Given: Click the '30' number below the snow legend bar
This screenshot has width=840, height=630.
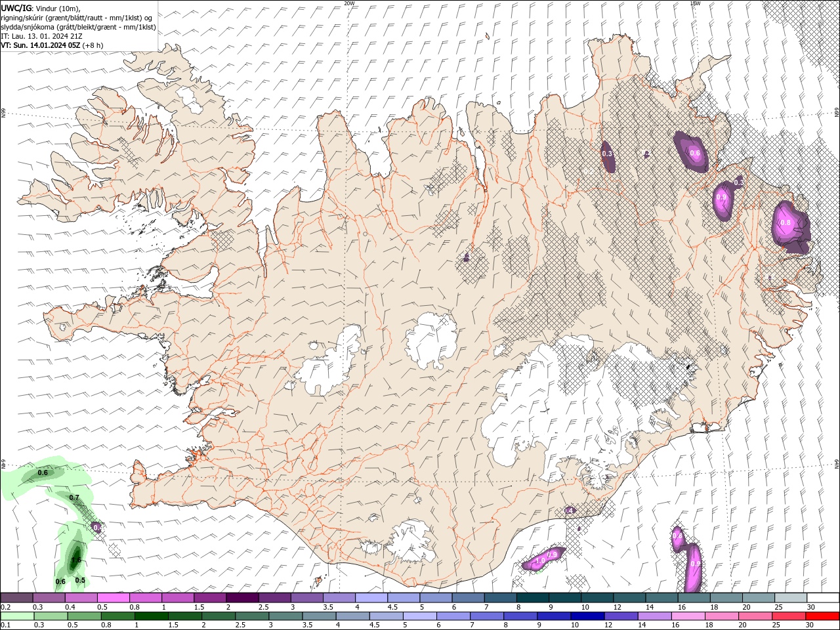Looking at the screenshot, I should (810, 607).
